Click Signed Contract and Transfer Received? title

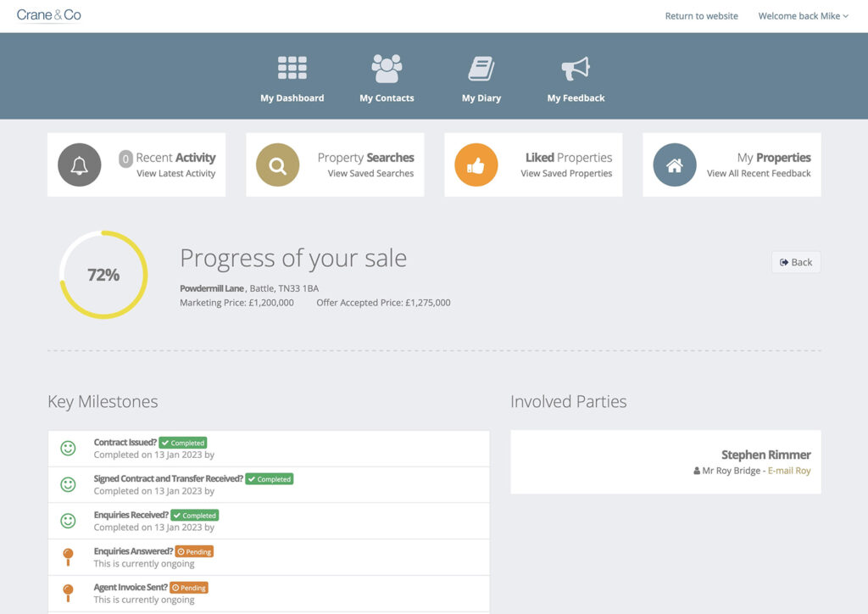click(x=169, y=478)
